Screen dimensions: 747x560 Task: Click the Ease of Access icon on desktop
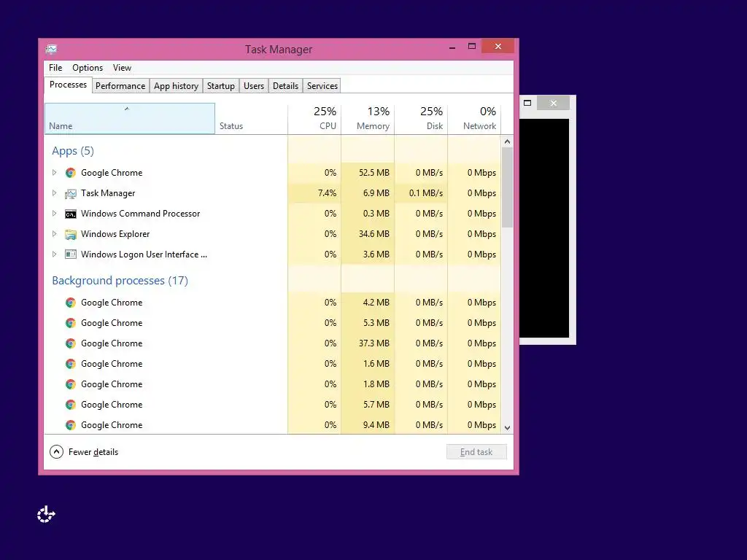pos(46,514)
